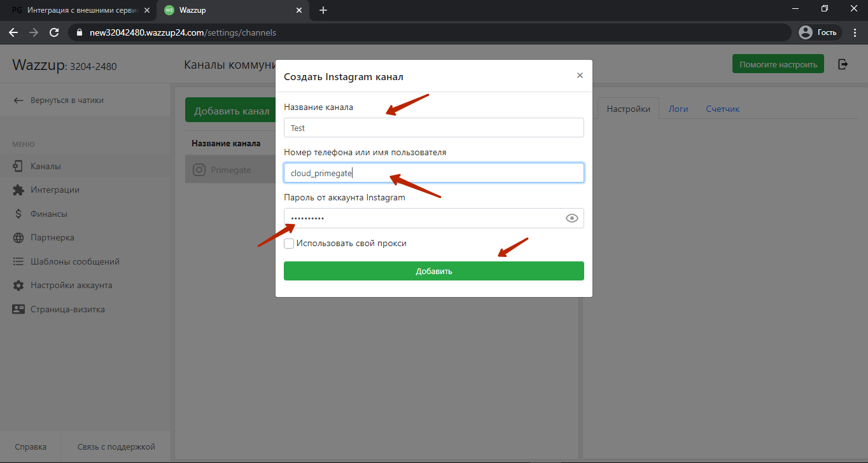Click the back arrow beside Вернуться в чатики

(18, 100)
